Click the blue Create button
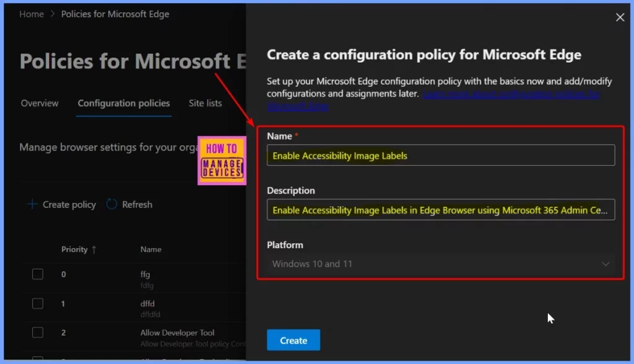 click(x=293, y=340)
